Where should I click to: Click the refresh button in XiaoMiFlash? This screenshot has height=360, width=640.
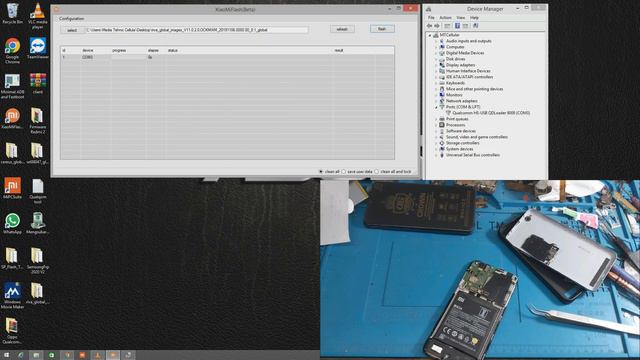(342, 29)
